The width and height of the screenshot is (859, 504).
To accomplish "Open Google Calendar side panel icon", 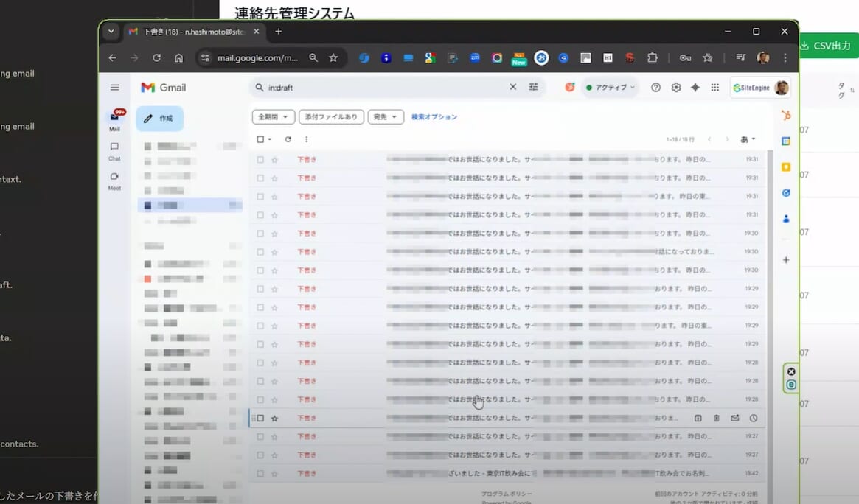I will (786, 141).
